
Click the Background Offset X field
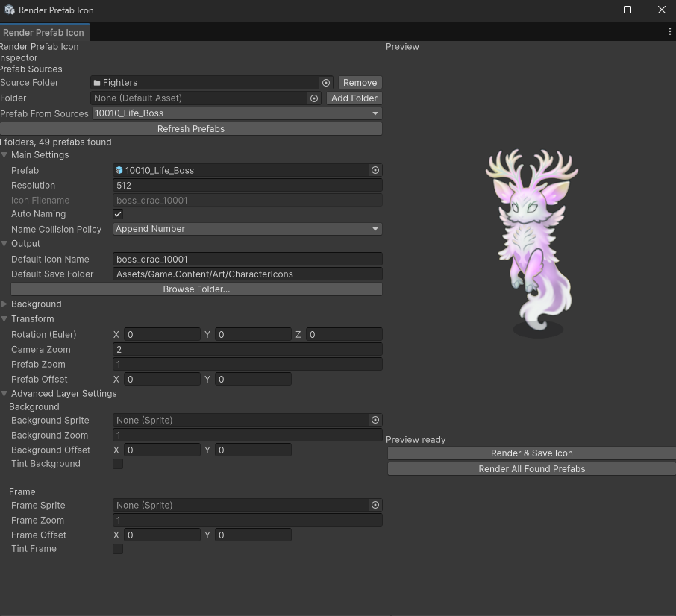pos(162,450)
